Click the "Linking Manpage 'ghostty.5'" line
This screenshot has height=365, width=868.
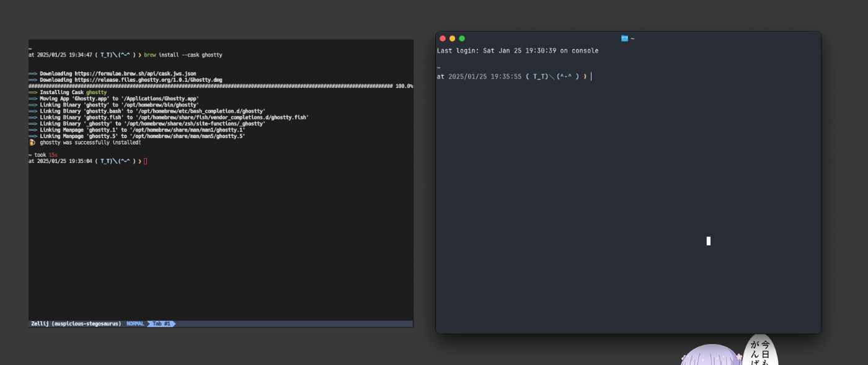(x=137, y=136)
